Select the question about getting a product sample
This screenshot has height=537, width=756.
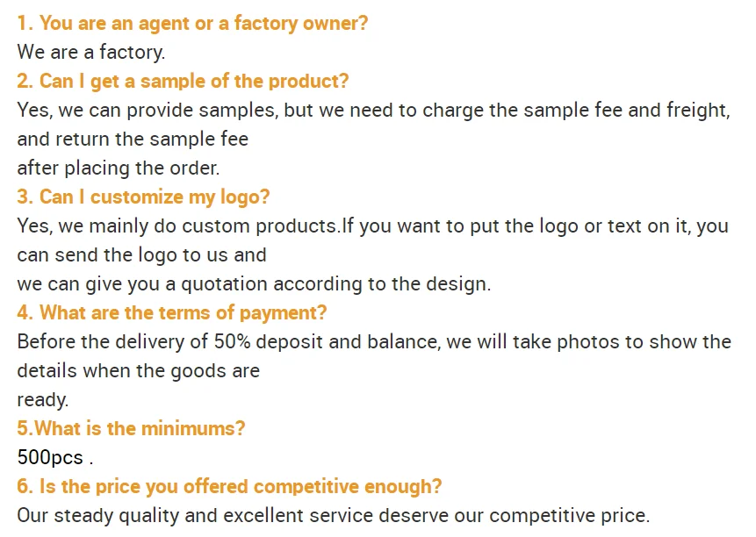click(183, 82)
